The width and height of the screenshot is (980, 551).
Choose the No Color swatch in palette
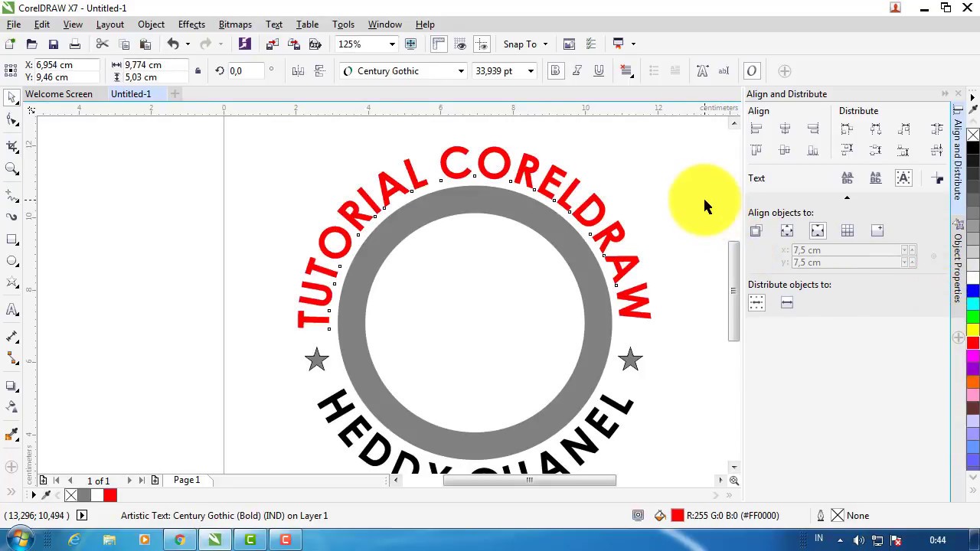[x=972, y=135]
